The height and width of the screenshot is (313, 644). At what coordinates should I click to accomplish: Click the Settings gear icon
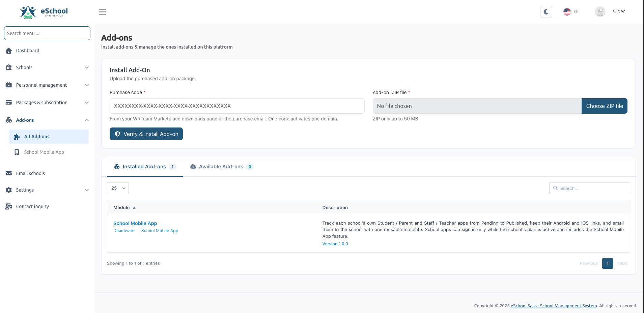pyautogui.click(x=9, y=190)
